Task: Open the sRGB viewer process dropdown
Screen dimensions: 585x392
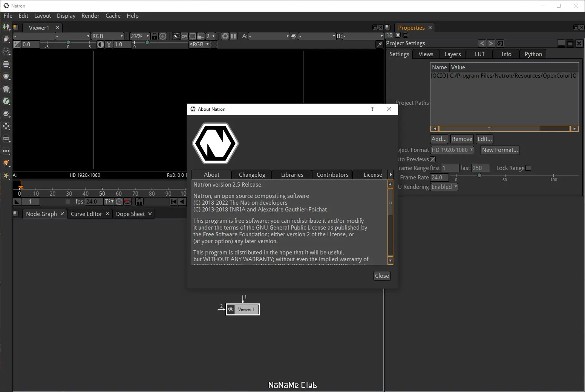Action: [199, 44]
